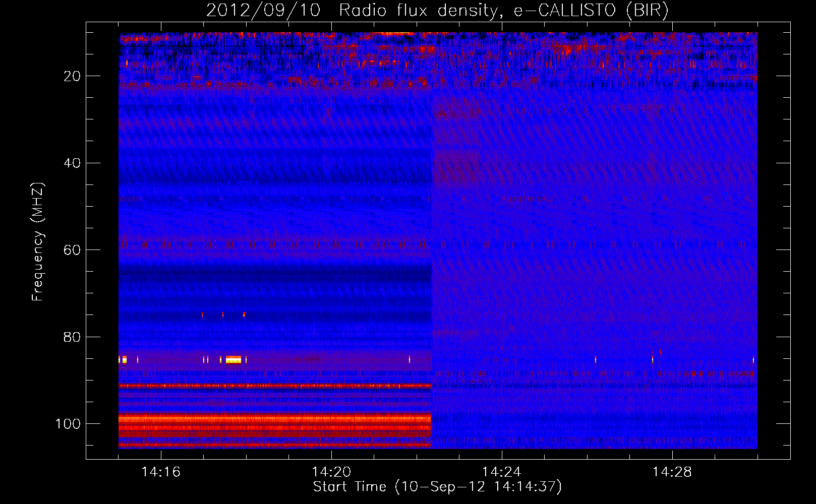Click the 'Start Time (10-Sep-12 14:14:37)' label

click(x=437, y=487)
